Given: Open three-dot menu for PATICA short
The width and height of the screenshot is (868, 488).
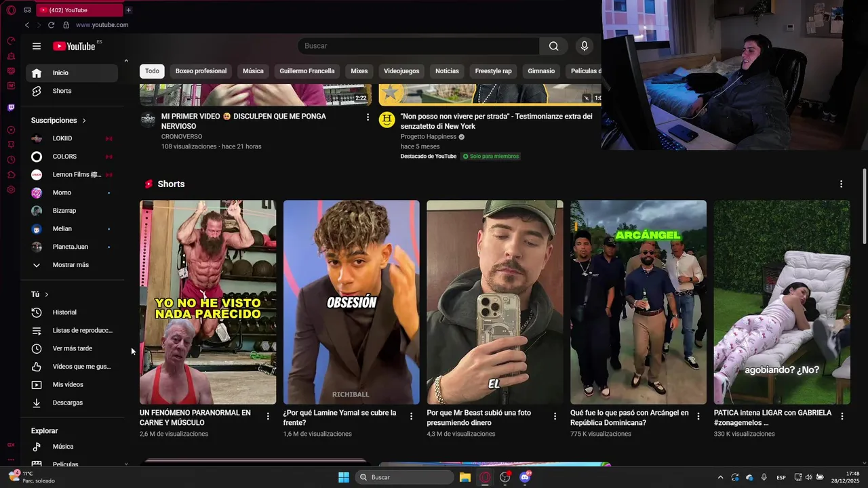Looking at the screenshot, I should [842, 416].
